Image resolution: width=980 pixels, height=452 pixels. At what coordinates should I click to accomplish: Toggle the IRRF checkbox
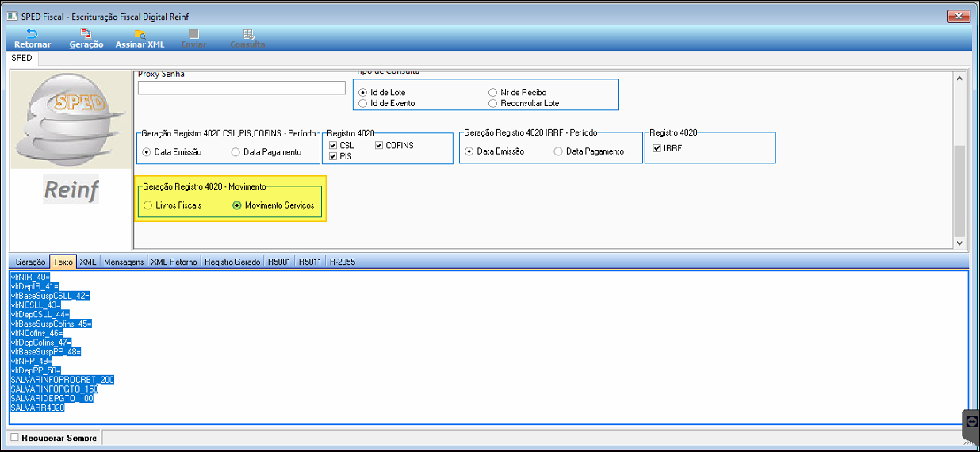click(657, 148)
